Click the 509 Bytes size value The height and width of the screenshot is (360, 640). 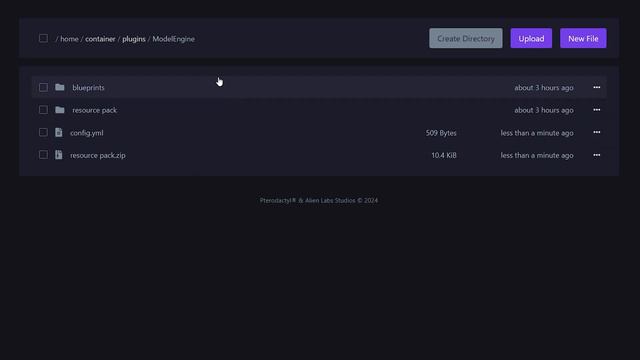pos(441,133)
